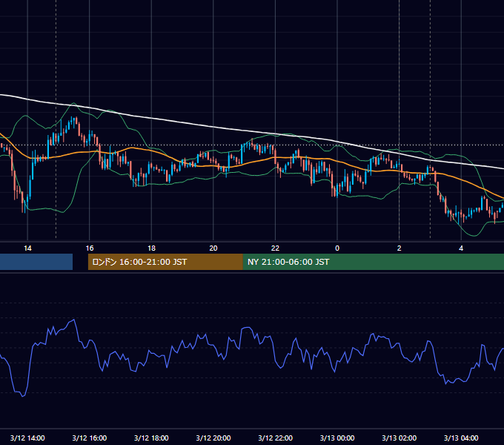The height and width of the screenshot is (445, 504).
Task: Click the 3/12 16:00 timestamp label
Action: point(90,438)
